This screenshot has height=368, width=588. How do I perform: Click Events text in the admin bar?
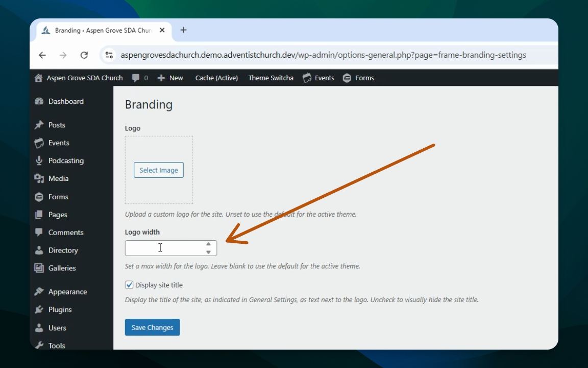[325, 78]
